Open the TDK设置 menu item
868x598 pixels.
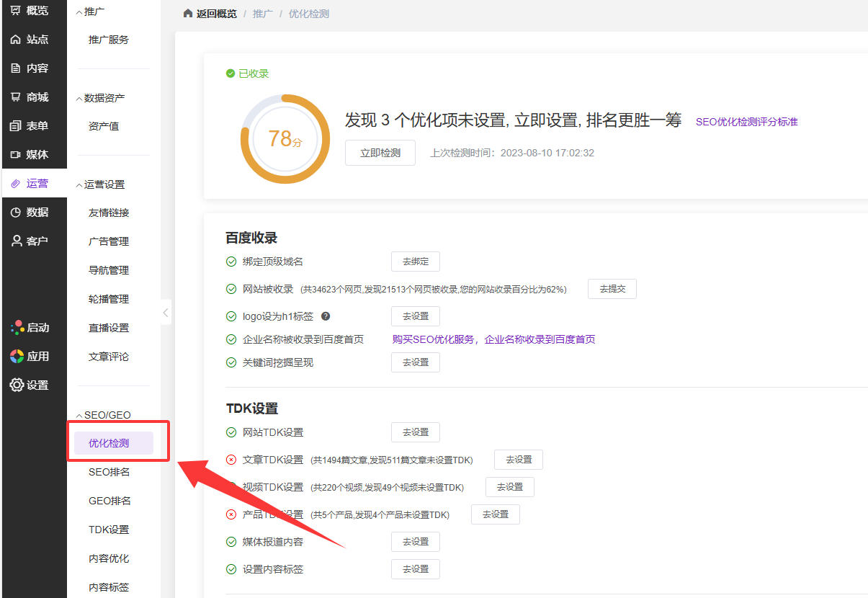coord(109,530)
